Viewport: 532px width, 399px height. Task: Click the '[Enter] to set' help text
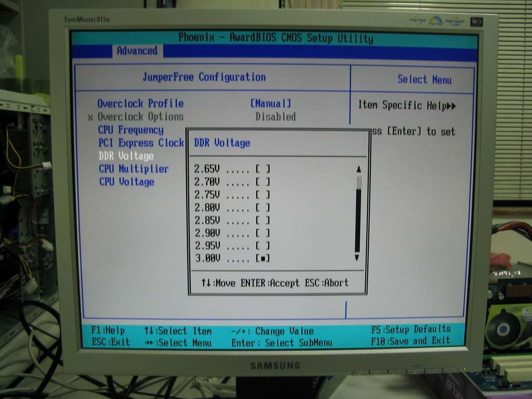coord(421,131)
